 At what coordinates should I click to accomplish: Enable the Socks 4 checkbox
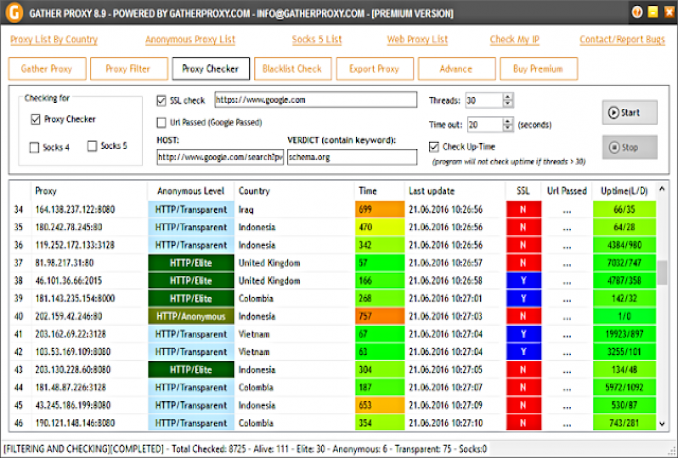(x=35, y=147)
